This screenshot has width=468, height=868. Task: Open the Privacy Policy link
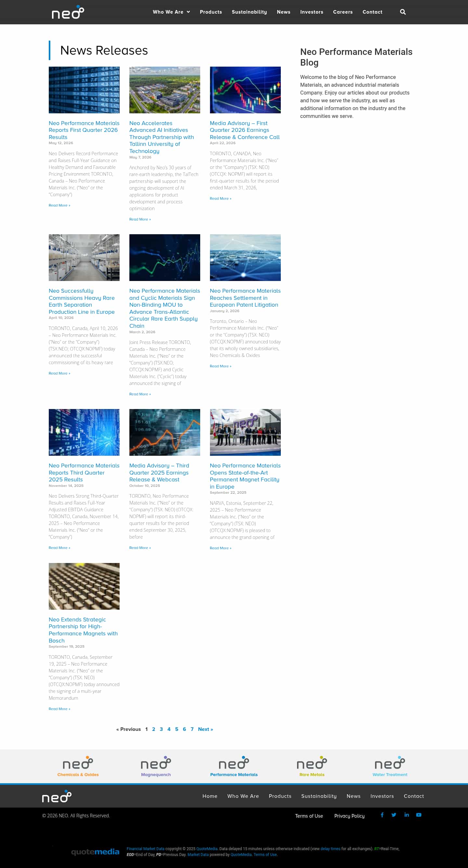[x=349, y=816]
